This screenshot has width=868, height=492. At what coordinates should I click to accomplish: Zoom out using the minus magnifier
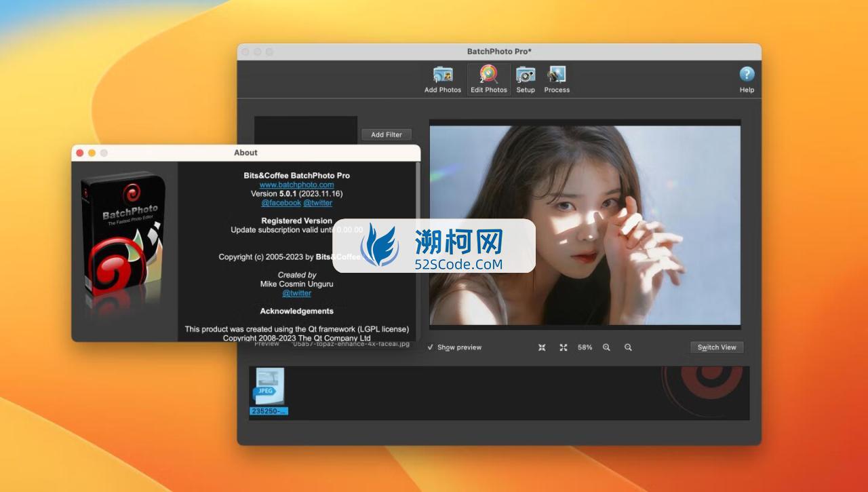tap(628, 347)
